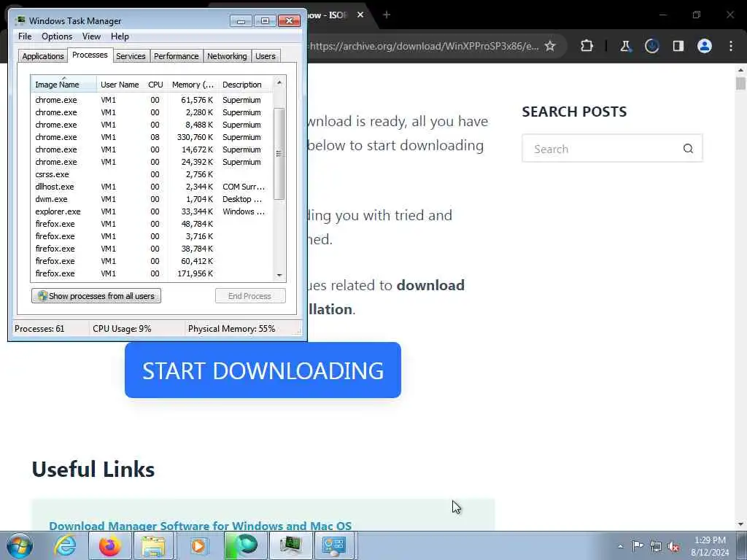Switch to the Performance tab
The height and width of the screenshot is (560, 747).
pyautogui.click(x=177, y=56)
